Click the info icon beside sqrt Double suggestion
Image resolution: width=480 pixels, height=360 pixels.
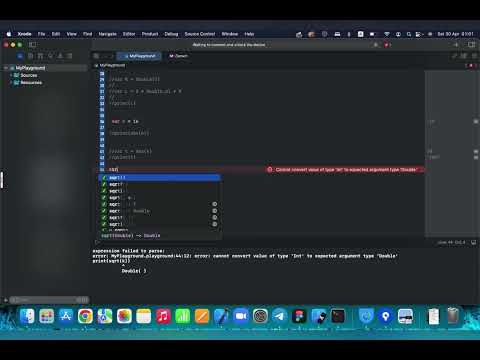click(215, 211)
